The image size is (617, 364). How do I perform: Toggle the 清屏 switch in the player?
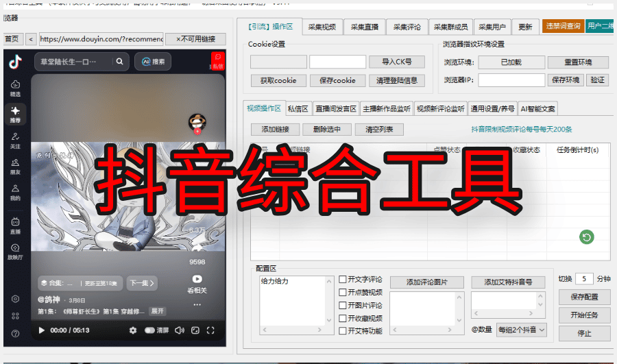pyautogui.click(x=149, y=330)
